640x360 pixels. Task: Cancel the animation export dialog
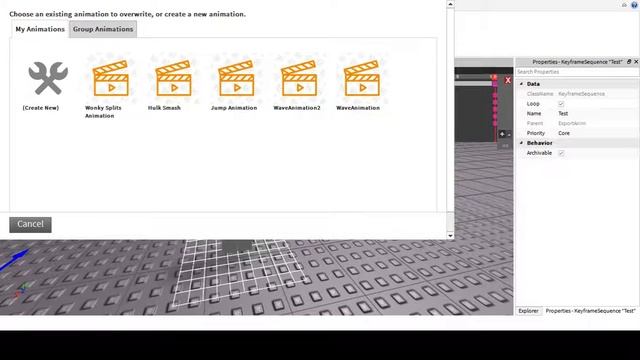point(30,224)
